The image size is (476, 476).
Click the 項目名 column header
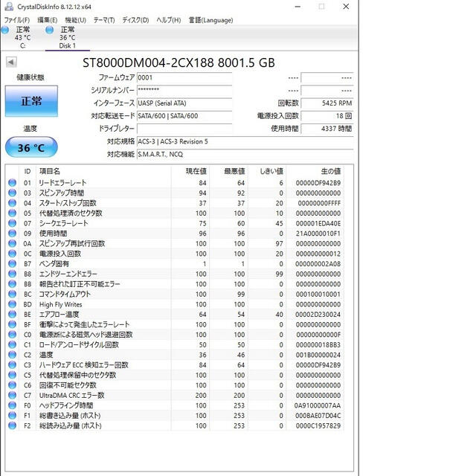[103, 171]
